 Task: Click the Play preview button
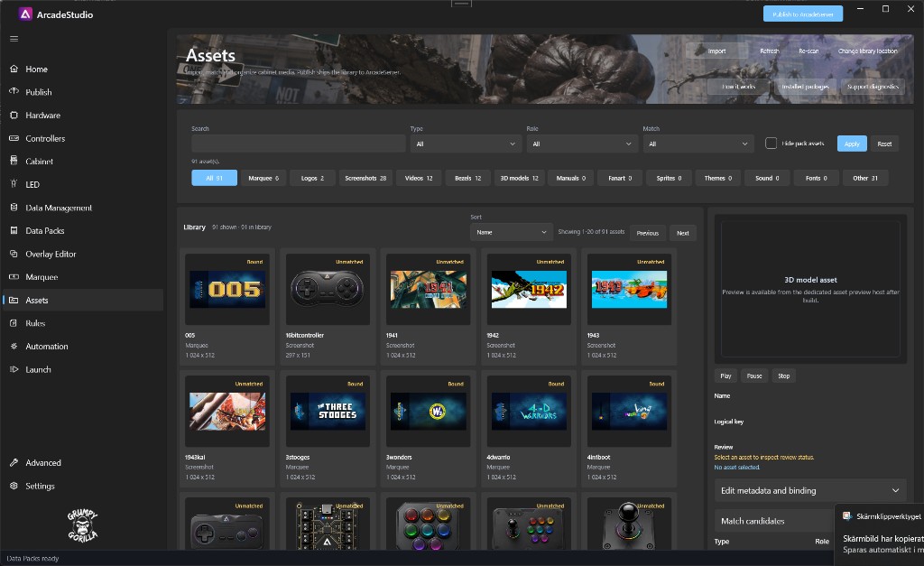point(726,376)
